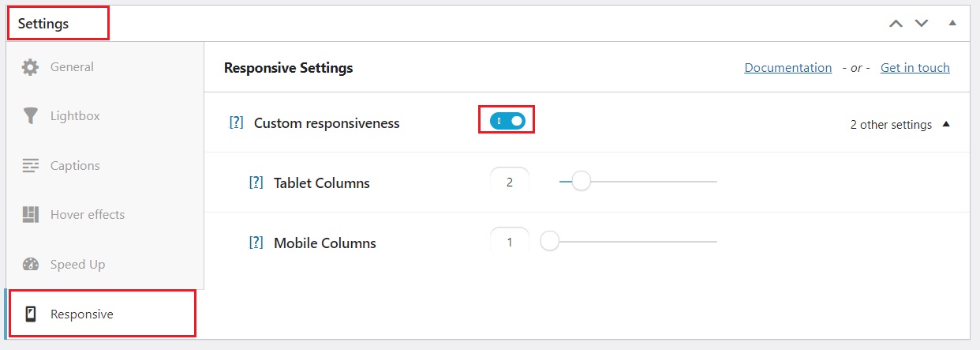Toggle Settings panel with small triangle
This screenshot has height=350, width=980.
[952, 23]
